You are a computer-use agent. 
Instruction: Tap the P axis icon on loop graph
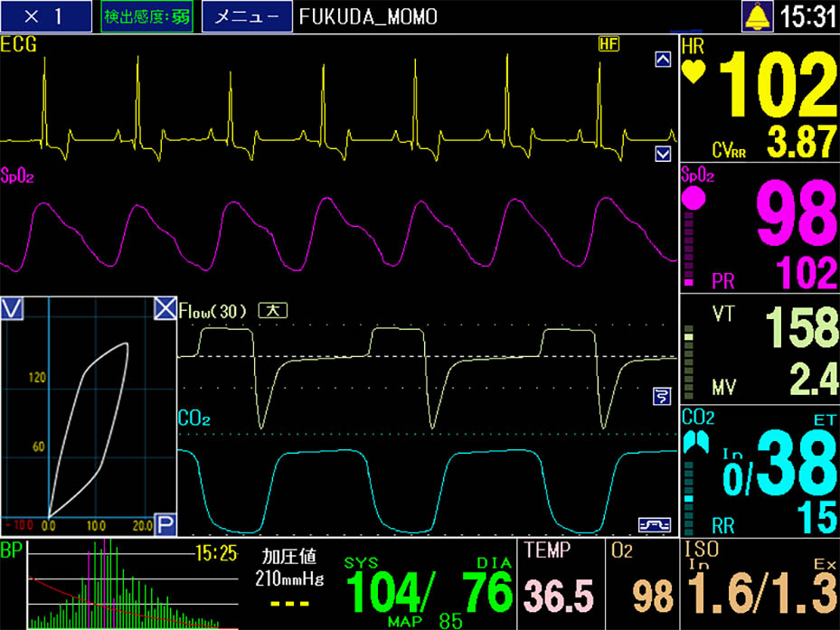point(165,524)
